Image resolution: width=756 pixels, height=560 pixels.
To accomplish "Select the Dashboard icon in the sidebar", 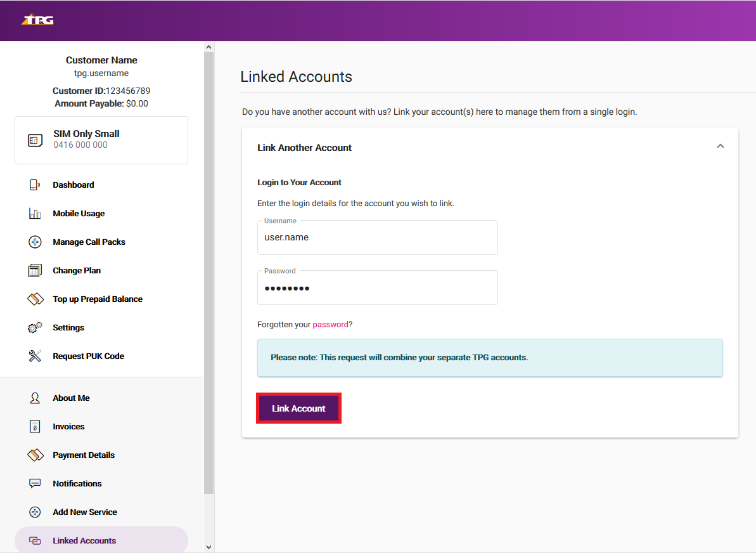I will [x=36, y=185].
